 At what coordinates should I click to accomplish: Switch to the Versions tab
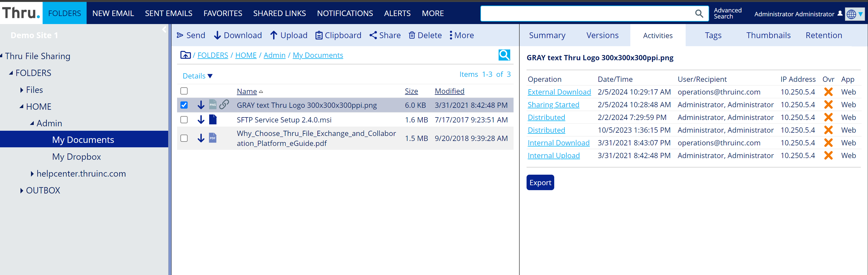tap(602, 35)
